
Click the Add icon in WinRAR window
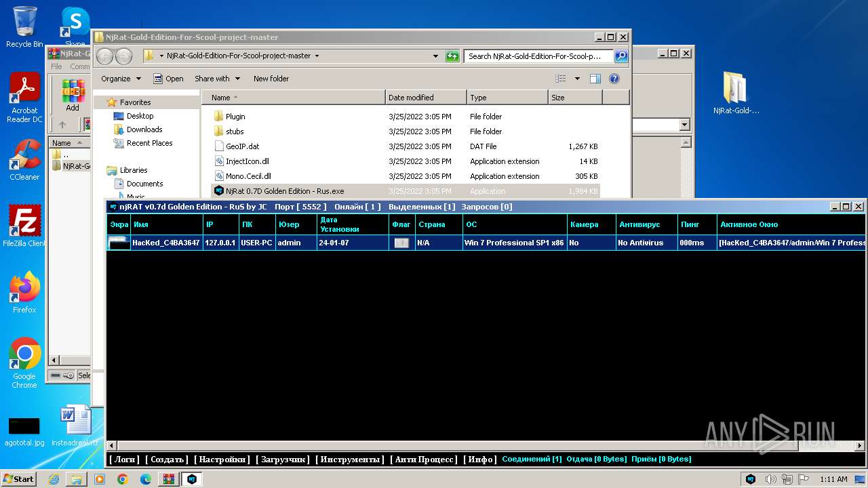pos(73,95)
